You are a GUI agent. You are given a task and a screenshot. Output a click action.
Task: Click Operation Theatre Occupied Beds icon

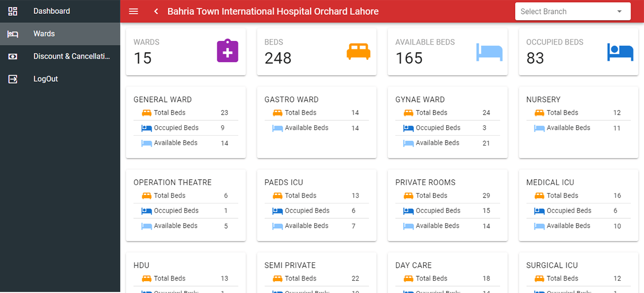146,211
